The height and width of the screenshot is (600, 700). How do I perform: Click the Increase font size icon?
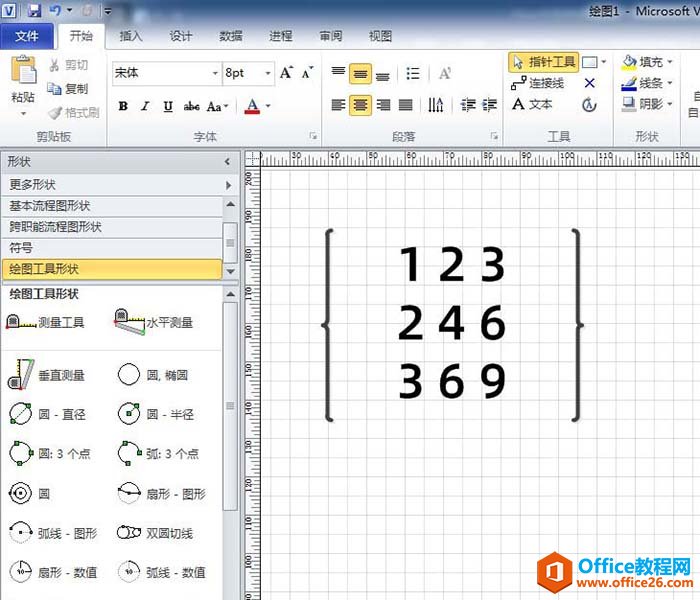[x=287, y=73]
